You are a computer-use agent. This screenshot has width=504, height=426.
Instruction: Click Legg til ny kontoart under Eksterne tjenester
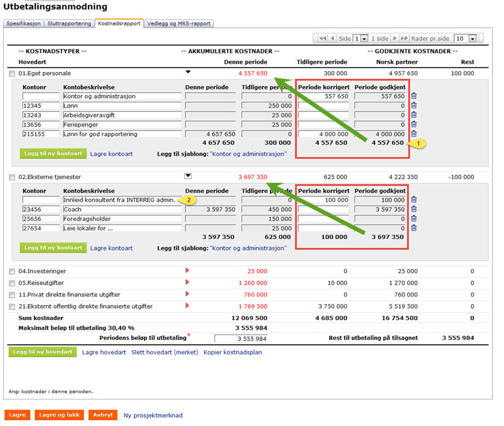click(x=53, y=248)
